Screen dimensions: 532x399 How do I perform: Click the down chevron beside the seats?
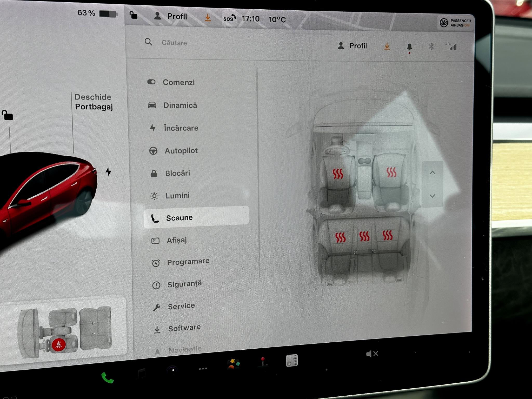point(433,196)
